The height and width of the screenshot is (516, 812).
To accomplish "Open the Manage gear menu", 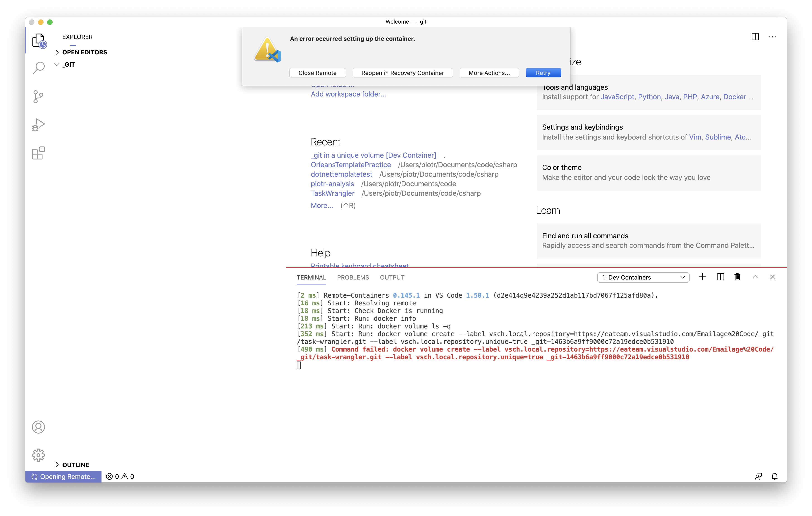I will click(x=39, y=455).
